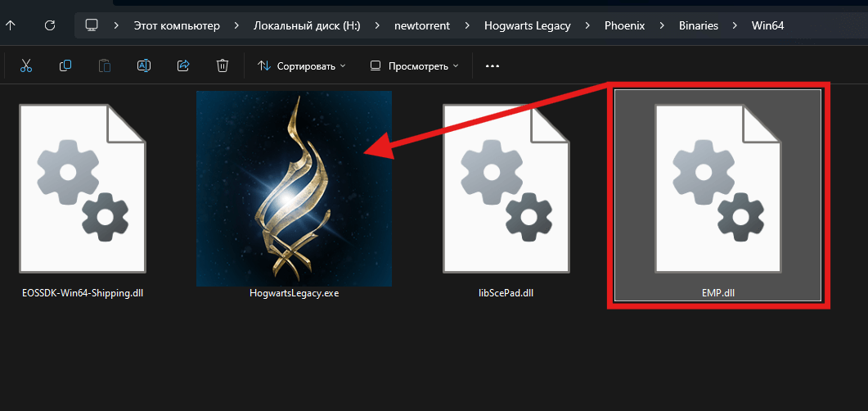Expand chevron after Phoenix
This screenshot has width=868, height=411.
coord(662,25)
